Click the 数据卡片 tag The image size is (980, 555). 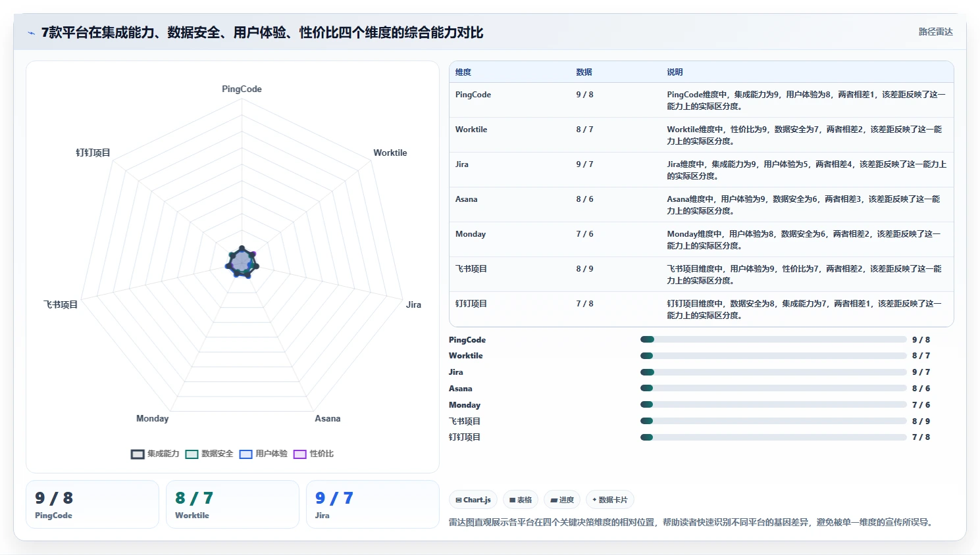pos(609,500)
